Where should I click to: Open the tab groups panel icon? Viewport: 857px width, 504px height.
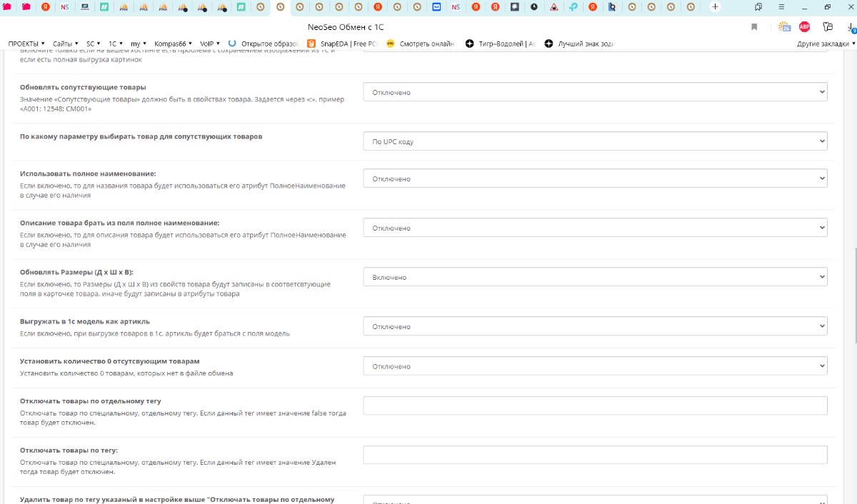click(758, 7)
